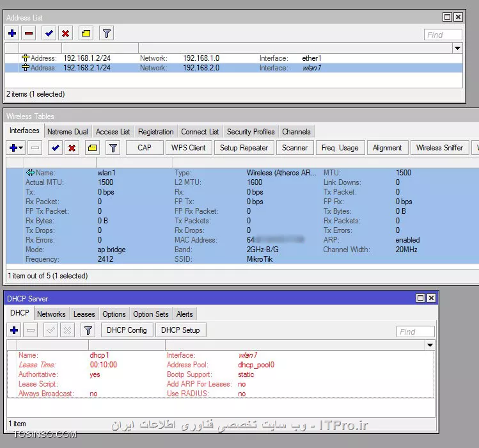Click 20MHz channel width value
479x448 pixels.
click(x=406, y=250)
